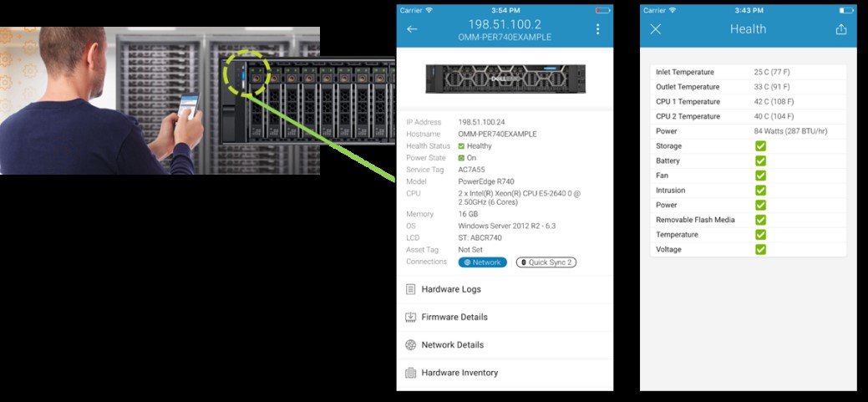Screen dimensions: 868x402
Task: Tap the battery icon in server details status bar
Action: point(602,11)
